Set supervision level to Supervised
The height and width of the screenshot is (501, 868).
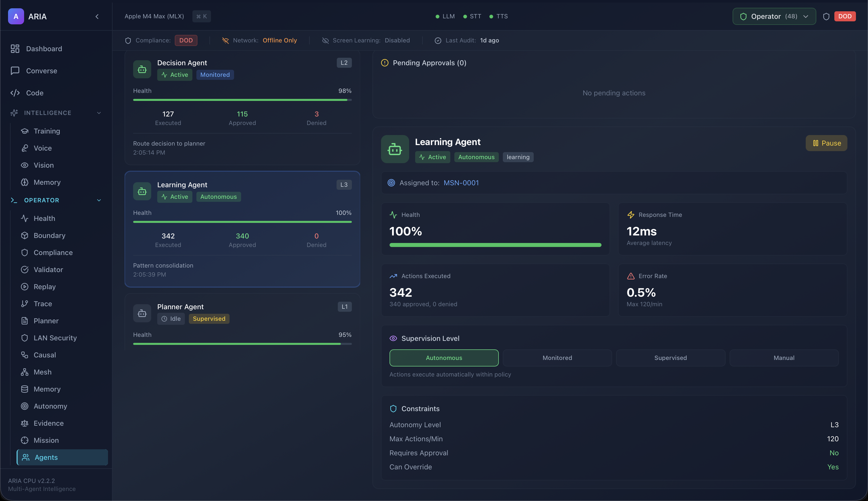(x=670, y=358)
